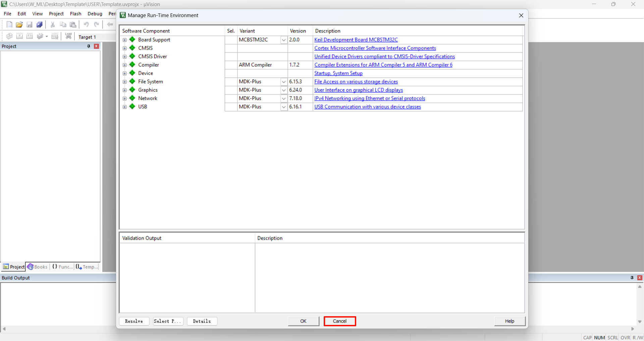Image resolution: width=644 pixels, height=341 pixels.
Task: Click the green diamond icon beside Network
Action: click(x=132, y=98)
